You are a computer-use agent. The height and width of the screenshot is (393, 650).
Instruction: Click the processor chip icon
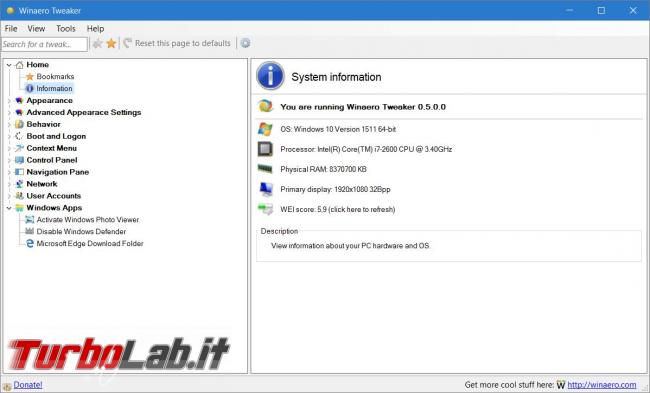pyautogui.click(x=265, y=149)
